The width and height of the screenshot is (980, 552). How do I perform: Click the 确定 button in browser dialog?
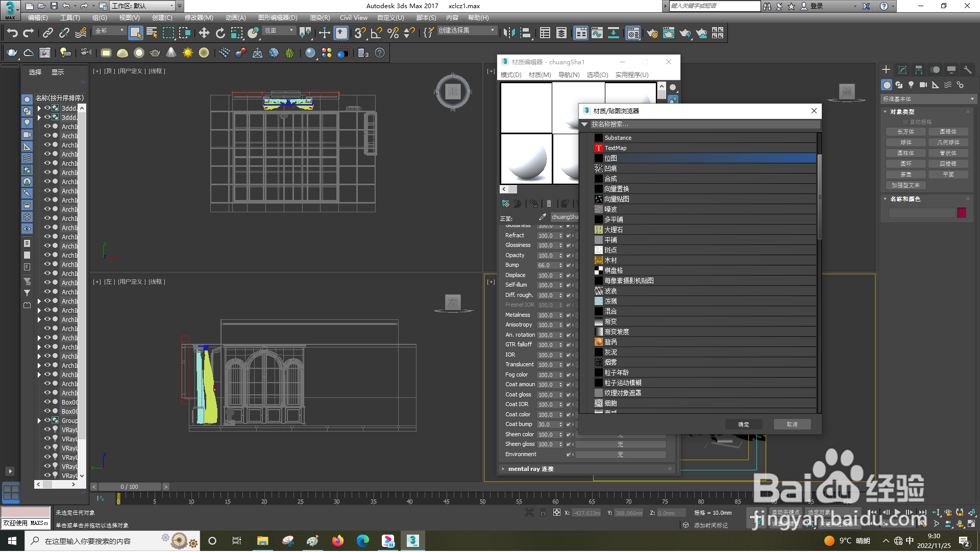click(x=744, y=424)
